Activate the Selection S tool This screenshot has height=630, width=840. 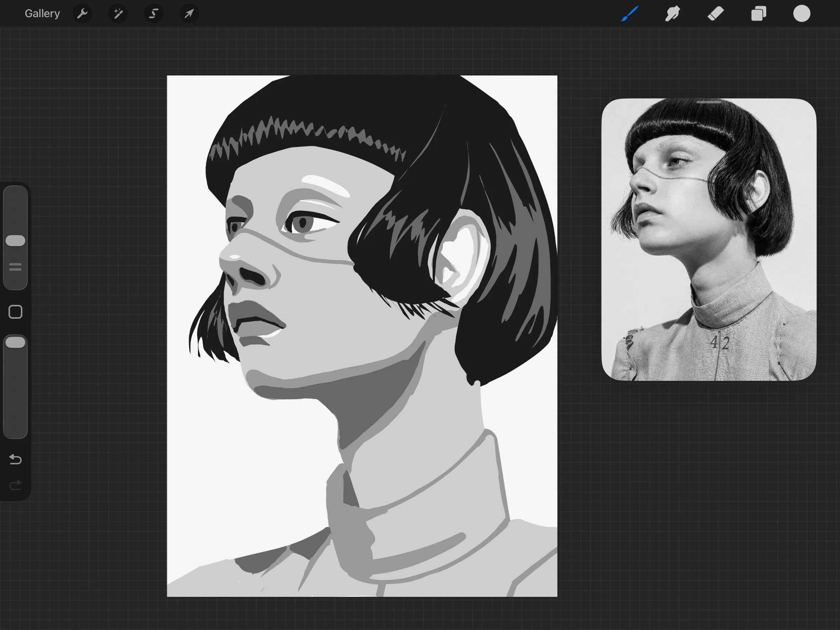pos(153,14)
